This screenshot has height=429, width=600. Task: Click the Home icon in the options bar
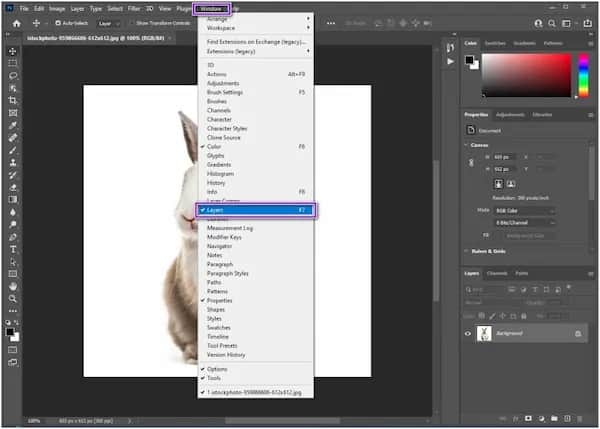[x=16, y=23]
